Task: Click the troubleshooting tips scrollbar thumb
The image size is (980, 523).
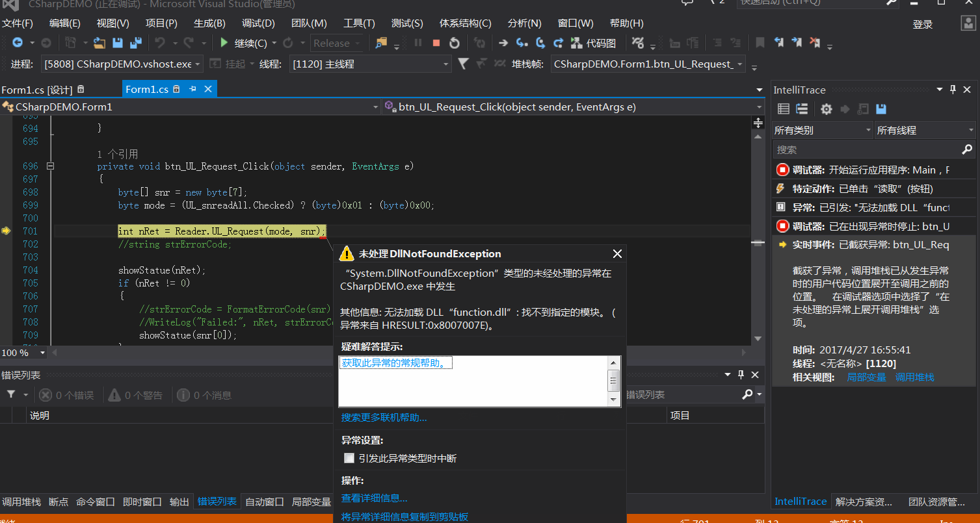Action: click(x=613, y=380)
